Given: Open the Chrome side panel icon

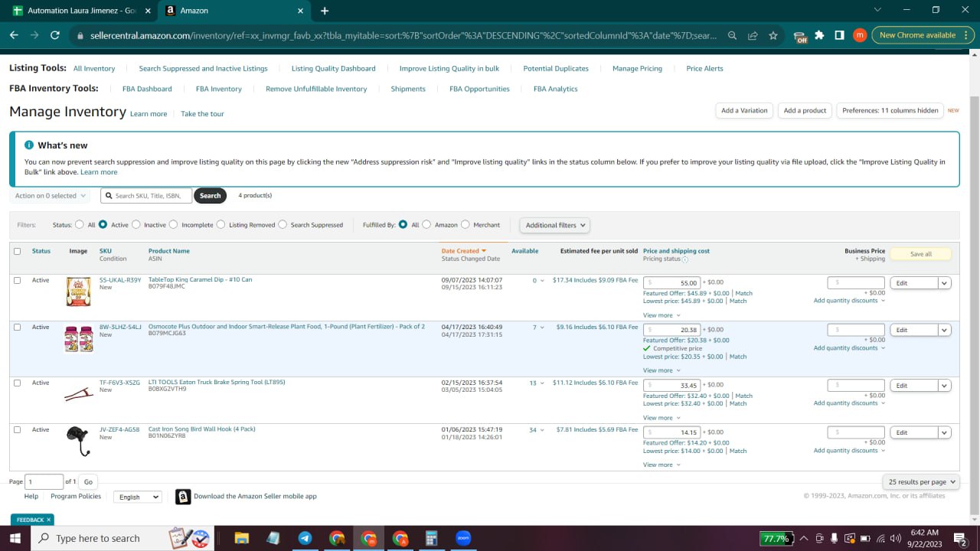Looking at the screenshot, I should click(x=839, y=35).
